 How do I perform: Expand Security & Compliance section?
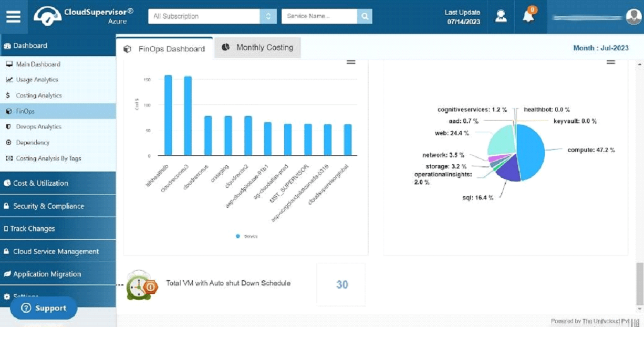click(58, 206)
